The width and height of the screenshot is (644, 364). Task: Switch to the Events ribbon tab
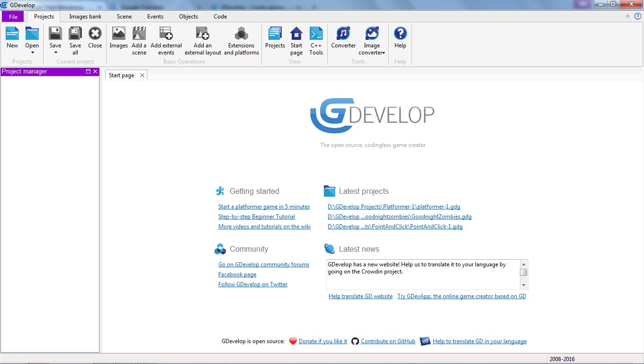click(155, 16)
